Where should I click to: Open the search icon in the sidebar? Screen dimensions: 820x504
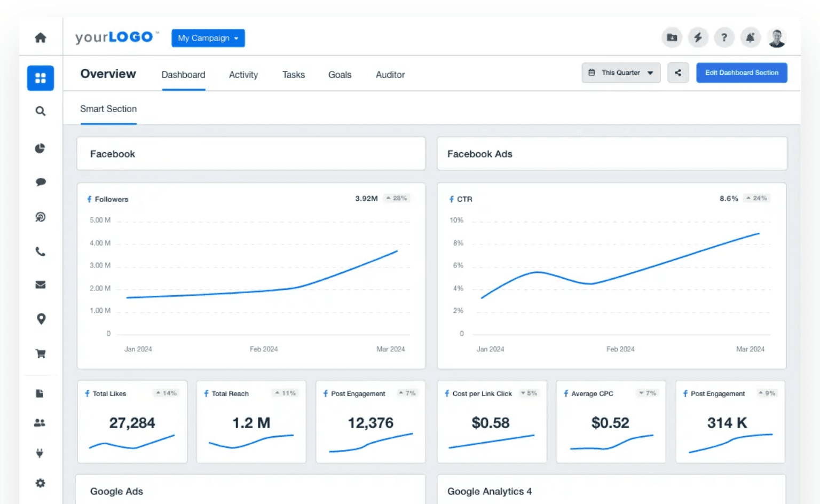tap(41, 111)
